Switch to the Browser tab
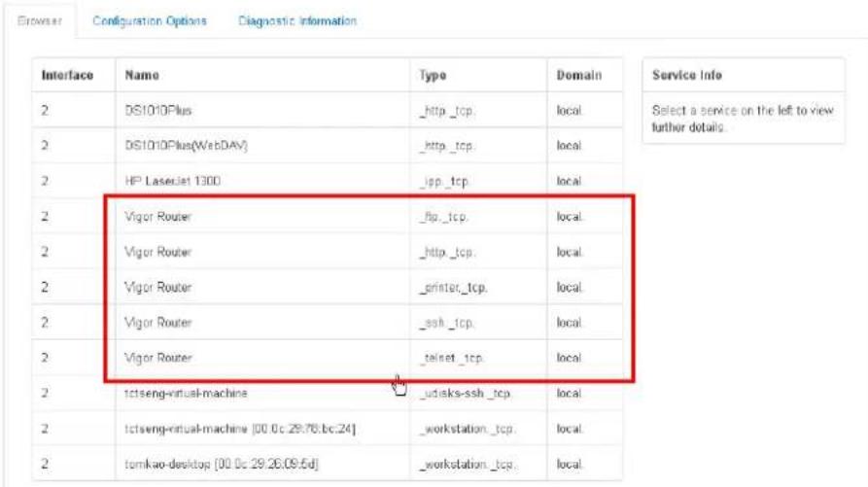Viewport: 868px width, 487px height. click(39, 21)
